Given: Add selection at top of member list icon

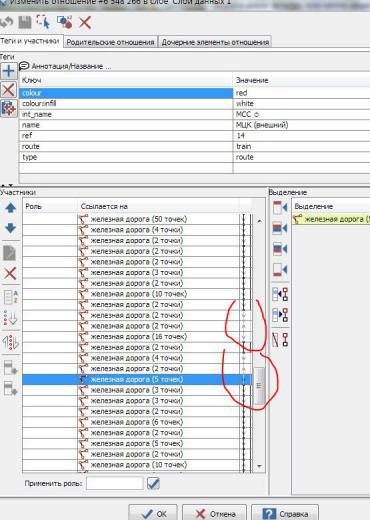Looking at the screenshot, I should [280, 208].
